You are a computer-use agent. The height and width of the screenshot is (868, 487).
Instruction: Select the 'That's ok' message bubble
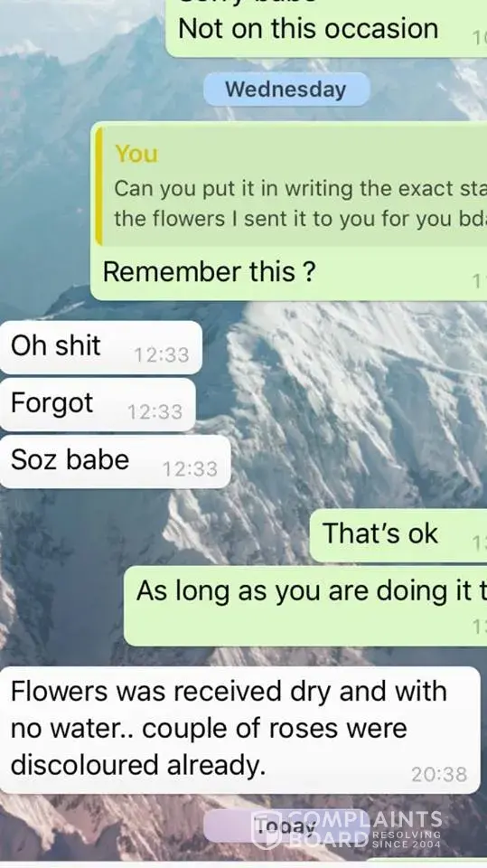pyautogui.click(x=398, y=535)
